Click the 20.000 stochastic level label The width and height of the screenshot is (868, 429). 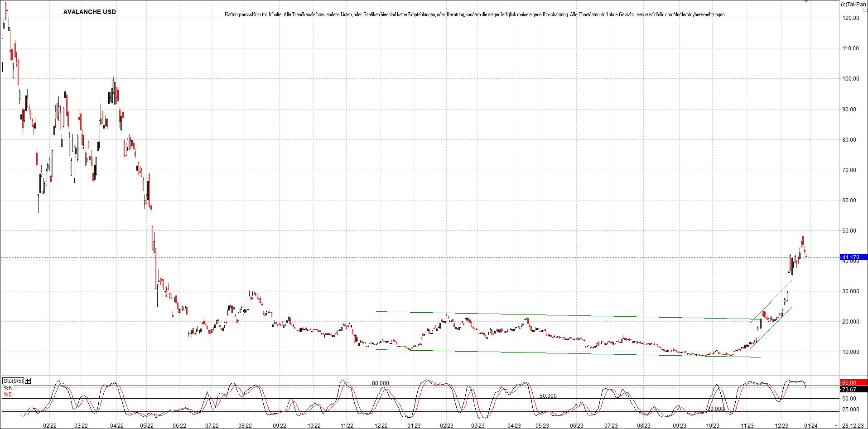coord(716,409)
